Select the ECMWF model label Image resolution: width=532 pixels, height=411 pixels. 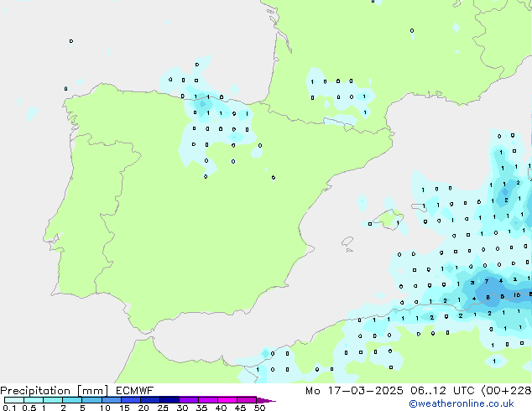coord(135,391)
